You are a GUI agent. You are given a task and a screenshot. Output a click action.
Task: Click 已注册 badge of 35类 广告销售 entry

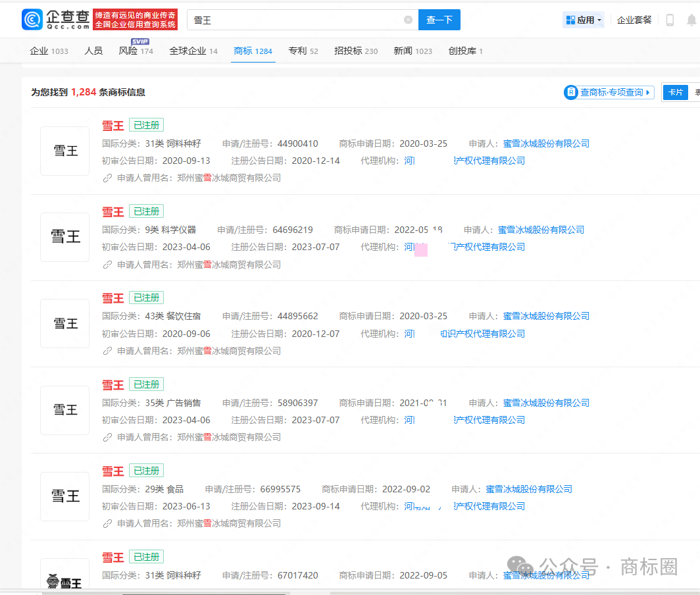click(x=147, y=384)
